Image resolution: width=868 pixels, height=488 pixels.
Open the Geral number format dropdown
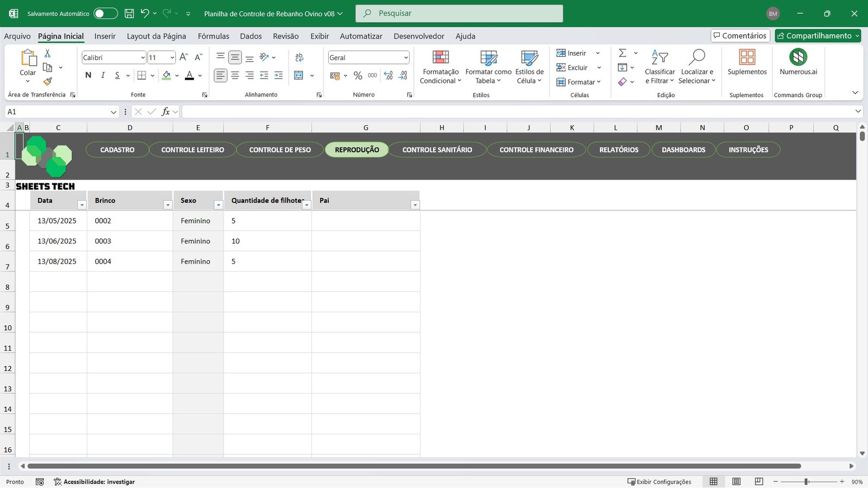point(406,57)
